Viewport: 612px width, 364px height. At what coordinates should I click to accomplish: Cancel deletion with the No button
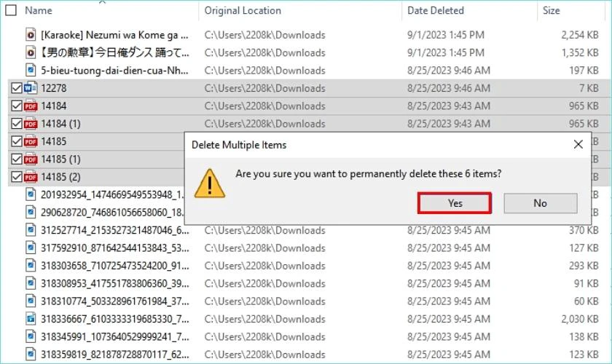[x=540, y=203]
